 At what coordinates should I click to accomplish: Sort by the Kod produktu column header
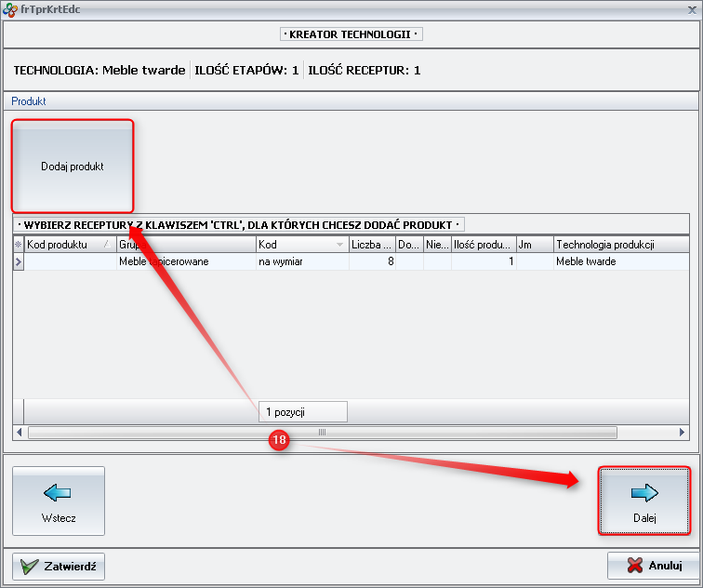click(x=70, y=245)
